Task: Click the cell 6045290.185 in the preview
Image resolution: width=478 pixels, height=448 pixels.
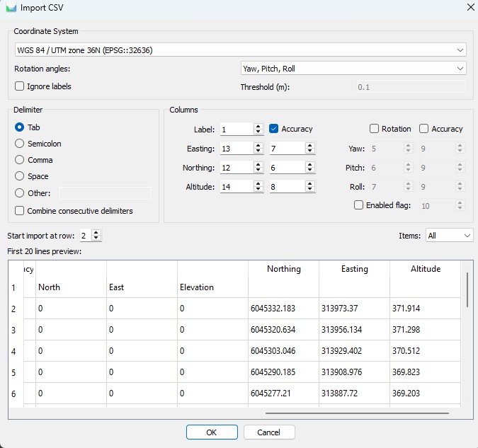Action: tap(283, 372)
